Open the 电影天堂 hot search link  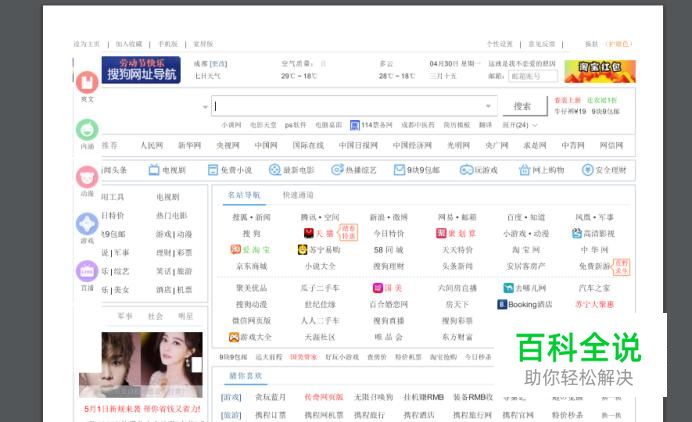click(263, 125)
